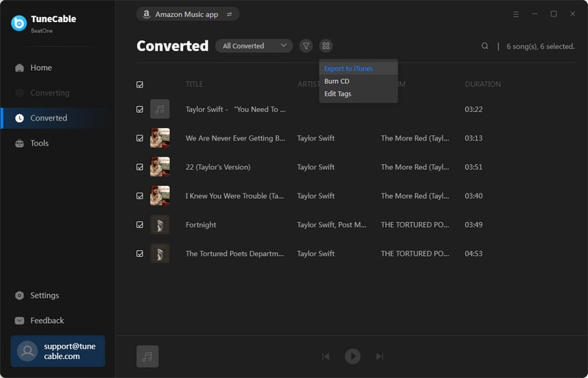The height and width of the screenshot is (378, 588).
Task: Click album art of I Knew You Were Trouble
Action: point(159,196)
